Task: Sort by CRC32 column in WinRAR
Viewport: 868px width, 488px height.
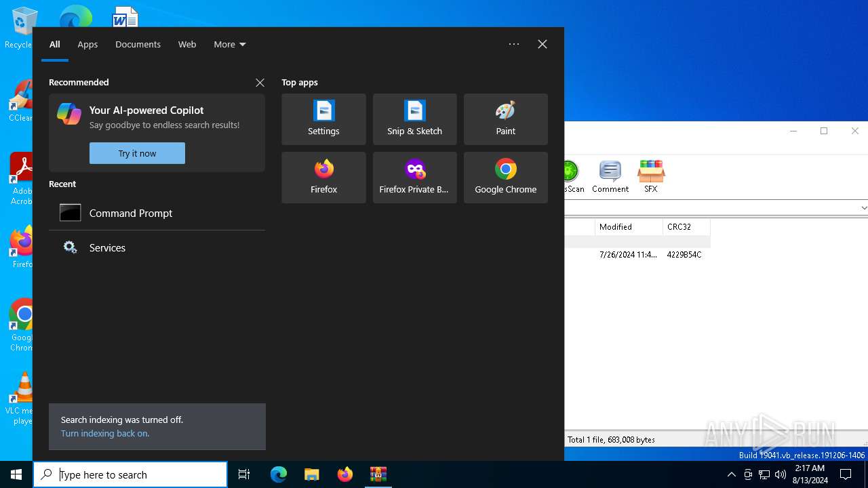Action: pyautogui.click(x=686, y=227)
